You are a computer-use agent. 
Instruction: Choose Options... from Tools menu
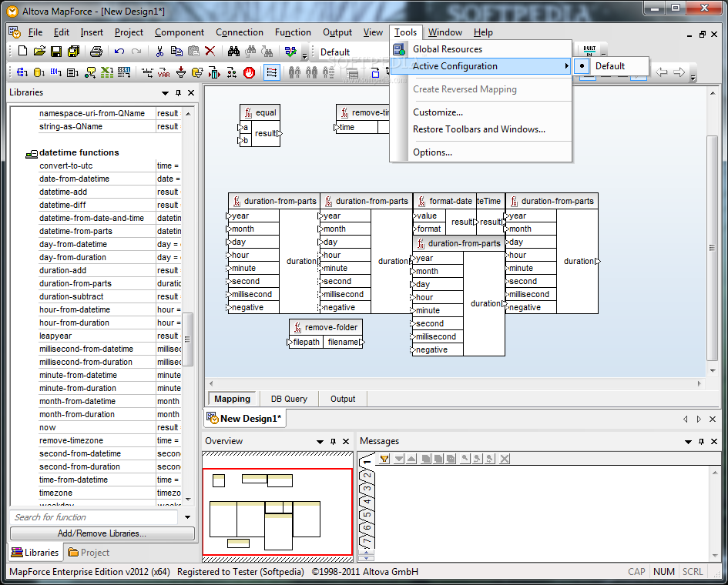click(432, 152)
